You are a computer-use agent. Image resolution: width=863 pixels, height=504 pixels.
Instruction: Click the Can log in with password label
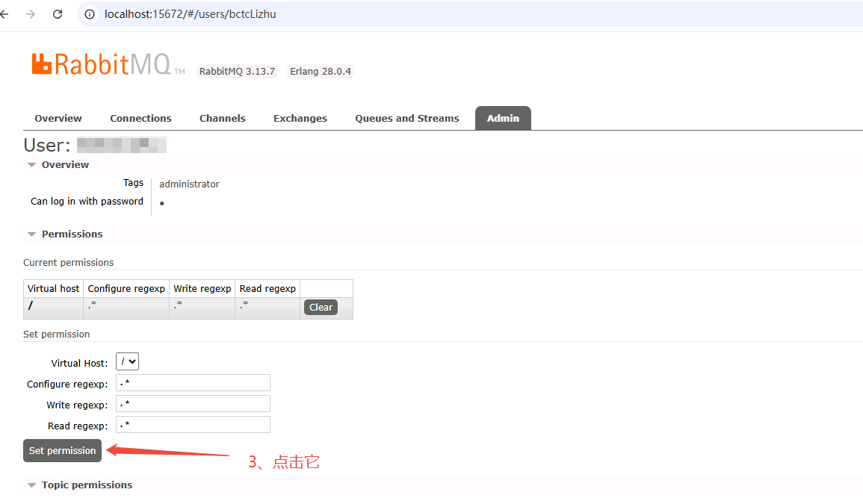coord(87,202)
